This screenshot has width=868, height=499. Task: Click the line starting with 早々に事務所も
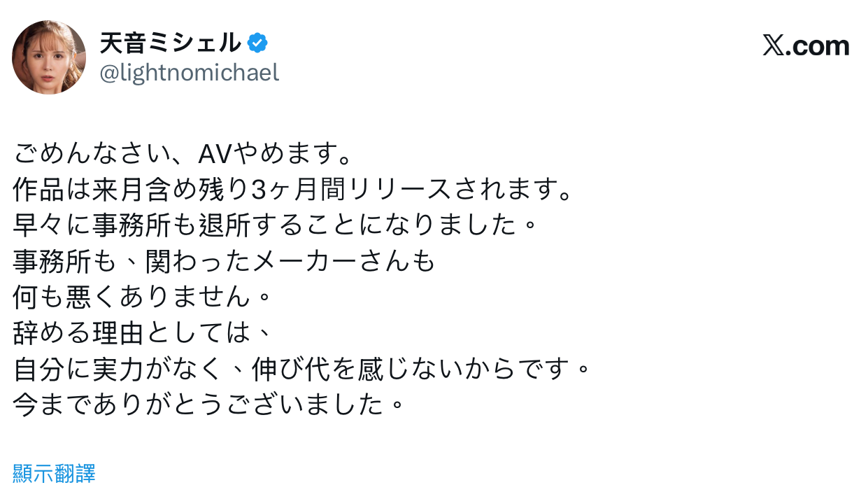[275, 225]
